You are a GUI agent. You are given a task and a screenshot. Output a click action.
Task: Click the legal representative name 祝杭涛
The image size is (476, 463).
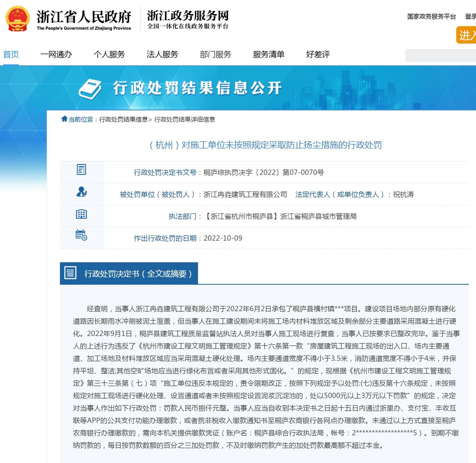pyautogui.click(x=403, y=195)
